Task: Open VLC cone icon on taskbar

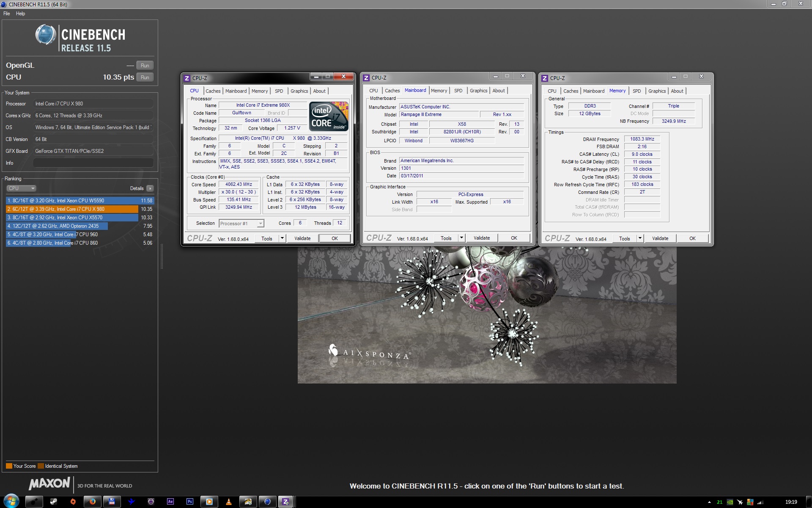Action: (228, 502)
